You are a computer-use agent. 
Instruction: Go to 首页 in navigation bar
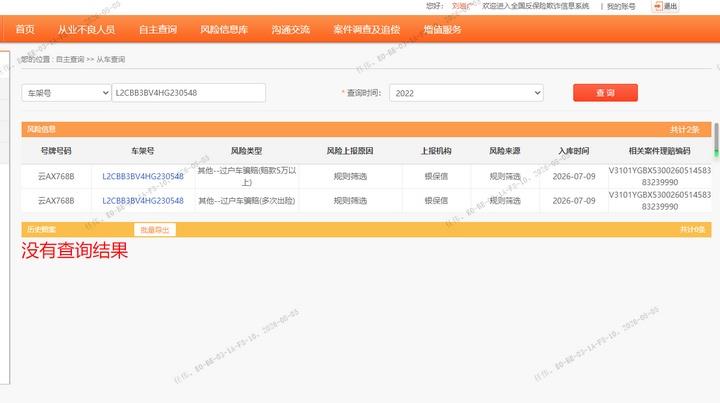(x=25, y=29)
